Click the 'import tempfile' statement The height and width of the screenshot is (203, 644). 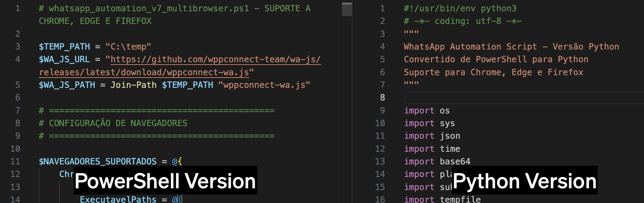click(x=442, y=199)
